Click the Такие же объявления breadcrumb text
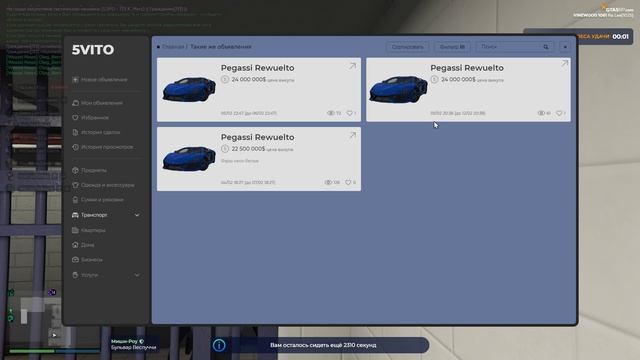Image resolution: width=640 pixels, height=360 pixels. pyautogui.click(x=221, y=47)
